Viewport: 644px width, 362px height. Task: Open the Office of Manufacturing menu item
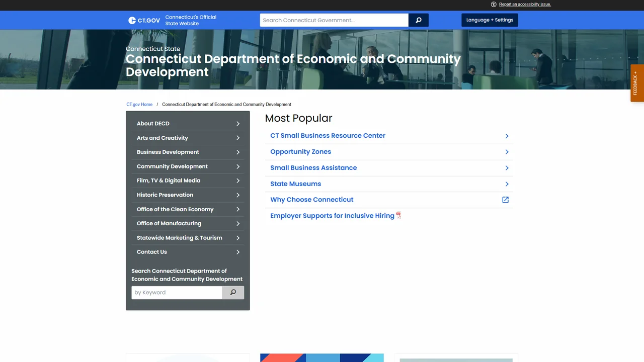tap(188, 223)
